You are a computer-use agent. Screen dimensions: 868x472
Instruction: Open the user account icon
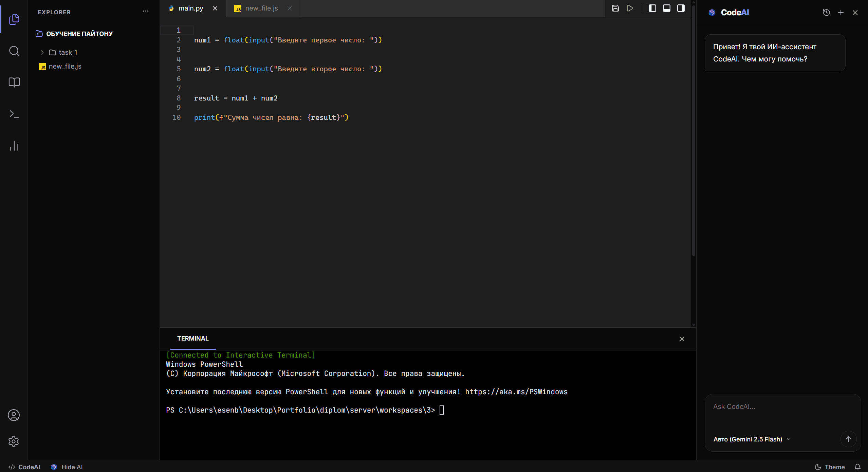[x=14, y=415]
